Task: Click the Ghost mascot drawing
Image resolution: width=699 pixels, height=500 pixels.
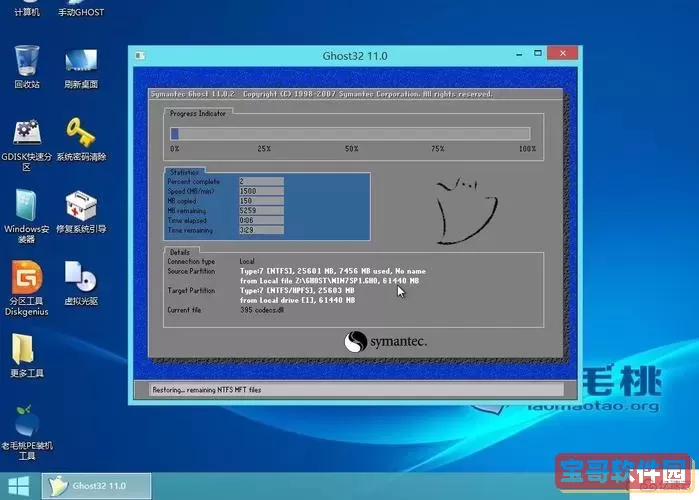Action: [x=466, y=211]
